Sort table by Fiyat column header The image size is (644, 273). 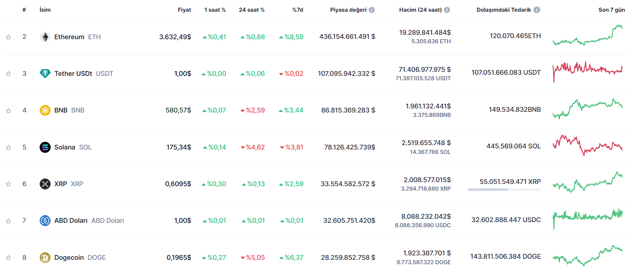click(x=184, y=10)
